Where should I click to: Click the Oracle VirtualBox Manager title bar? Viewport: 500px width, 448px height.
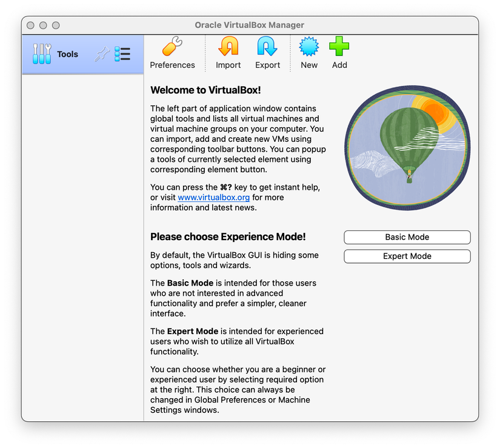250,25
